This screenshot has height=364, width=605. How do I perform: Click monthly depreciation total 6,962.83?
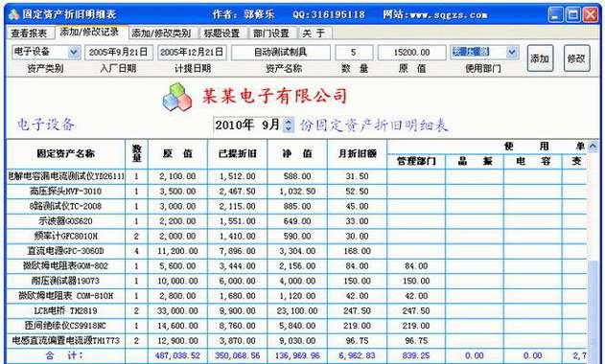click(357, 355)
